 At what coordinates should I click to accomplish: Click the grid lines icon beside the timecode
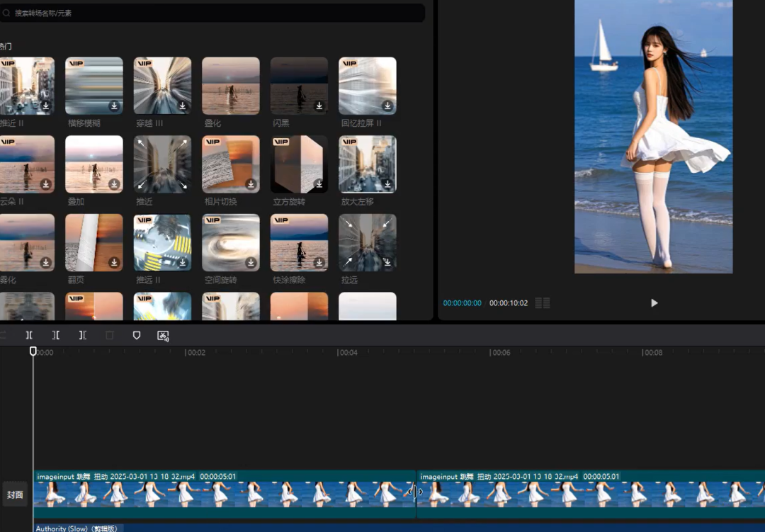542,303
